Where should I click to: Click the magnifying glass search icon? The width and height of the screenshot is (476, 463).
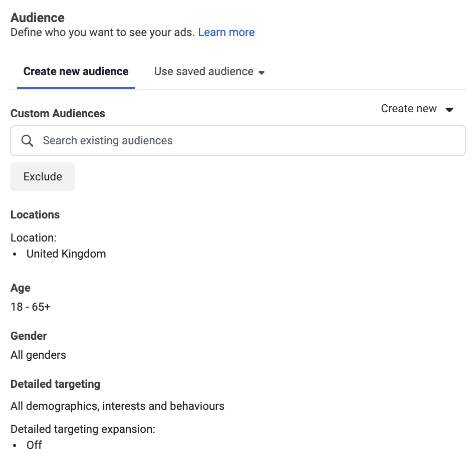click(x=28, y=141)
